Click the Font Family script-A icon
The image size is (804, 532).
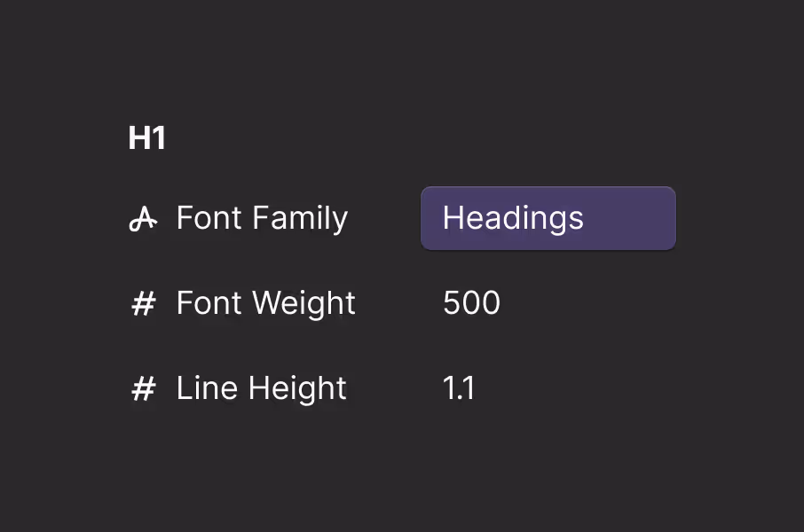(143, 218)
